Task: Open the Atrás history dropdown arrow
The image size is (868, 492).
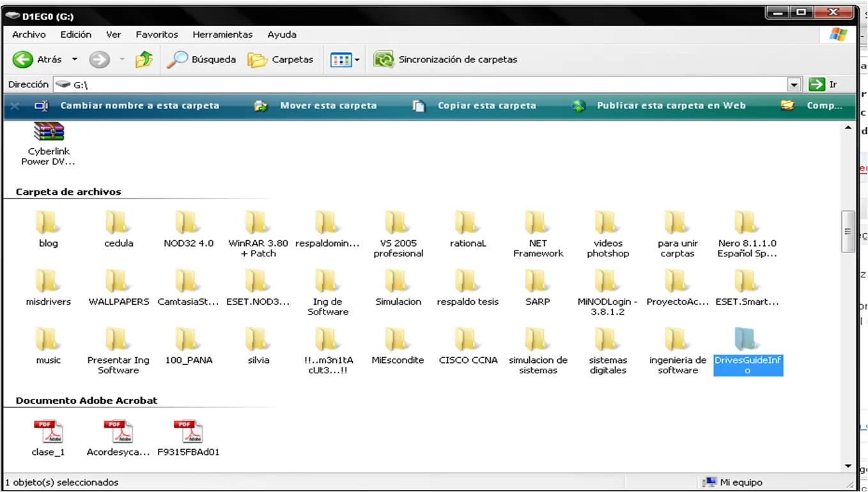Action: coord(74,59)
